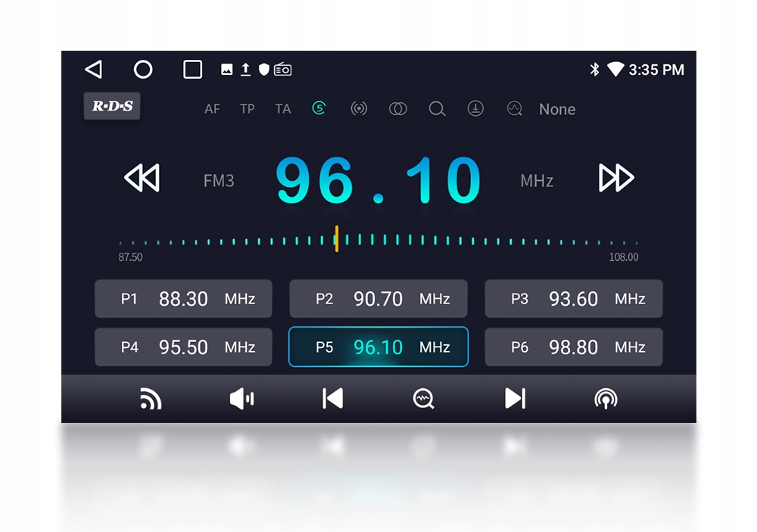Tap the shield notification icon
The height and width of the screenshot is (532, 757).
click(263, 70)
